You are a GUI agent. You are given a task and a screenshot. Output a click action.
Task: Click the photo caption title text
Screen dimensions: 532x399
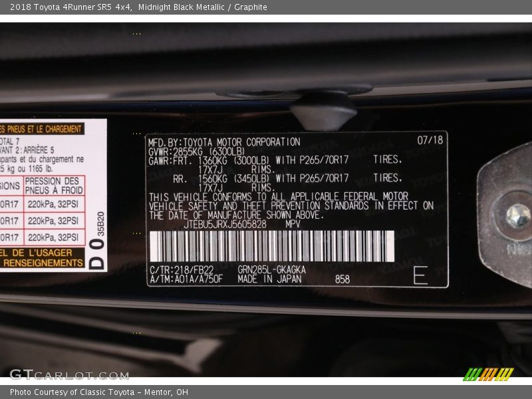pos(138,7)
